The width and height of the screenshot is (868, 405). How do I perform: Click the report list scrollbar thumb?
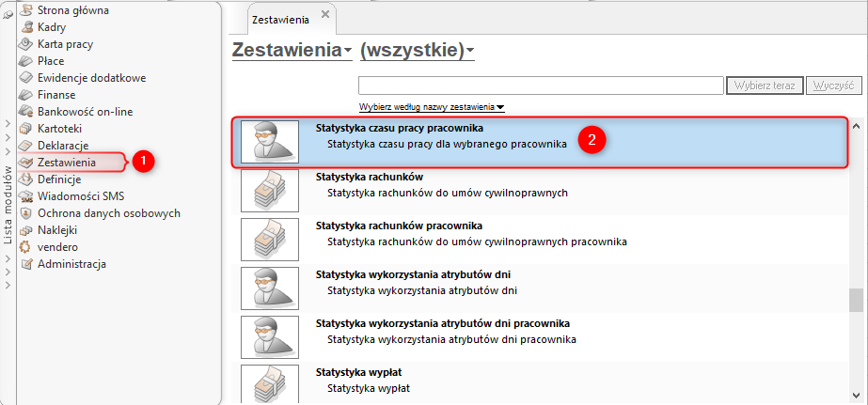[x=857, y=302]
